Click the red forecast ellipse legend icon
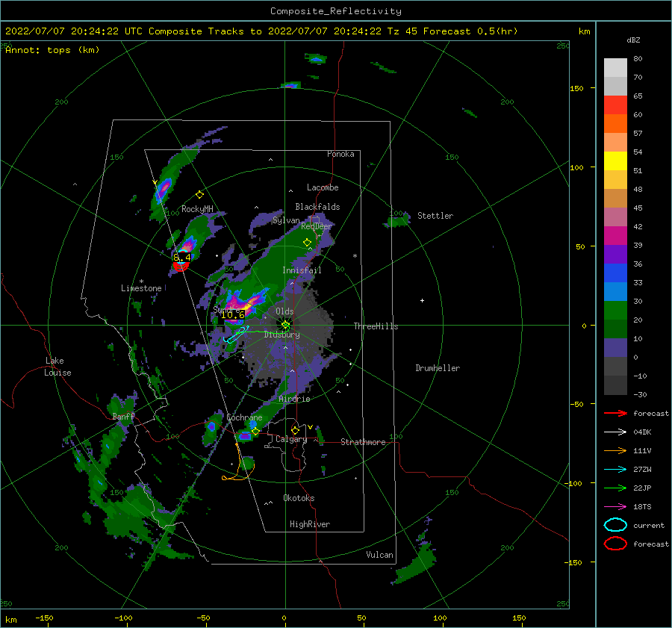 [615, 544]
